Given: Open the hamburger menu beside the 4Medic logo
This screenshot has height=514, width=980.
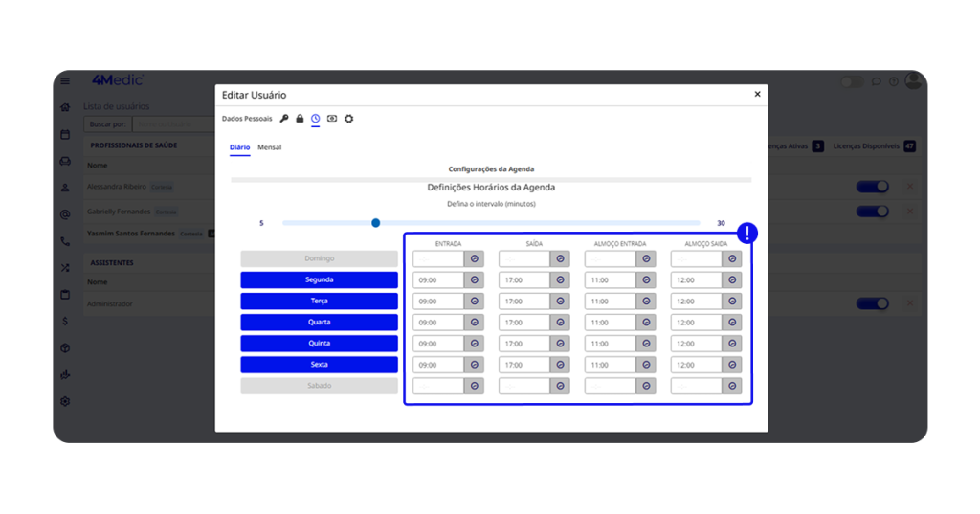Looking at the screenshot, I should [x=65, y=81].
